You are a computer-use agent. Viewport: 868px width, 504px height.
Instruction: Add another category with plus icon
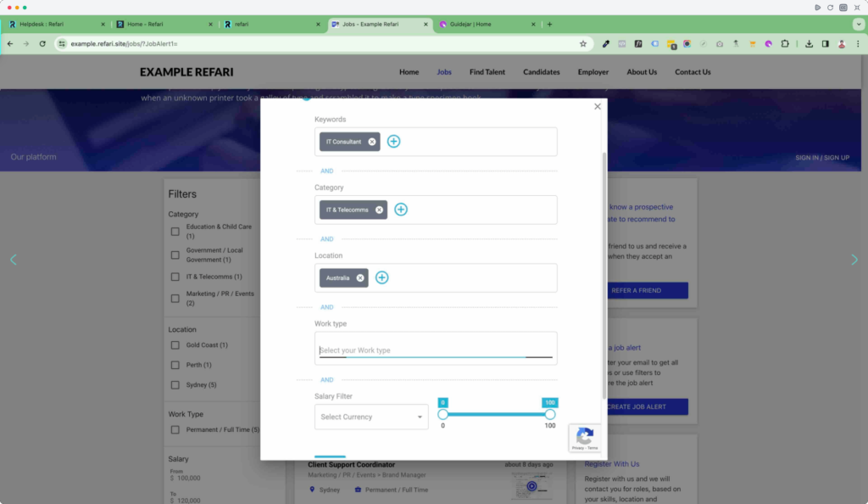[401, 210]
